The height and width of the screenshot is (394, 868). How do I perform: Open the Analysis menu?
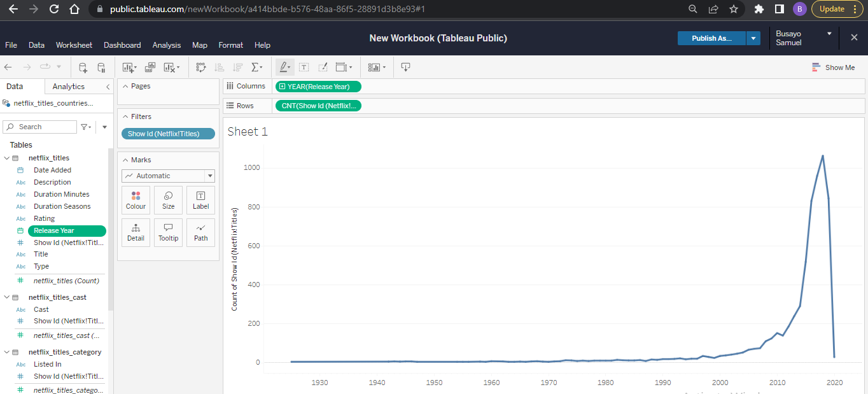pyautogui.click(x=167, y=45)
